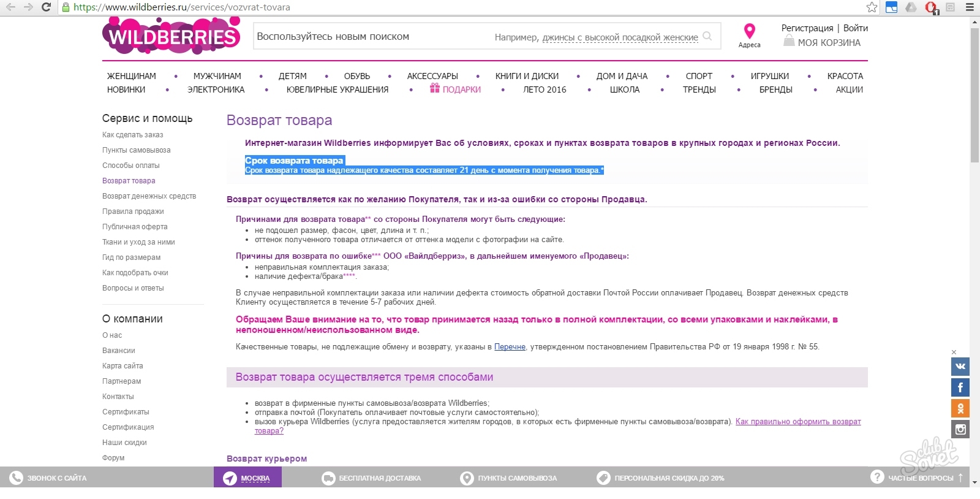The width and height of the screenshot is (980, 499).
Task: Open 'Вопросы и ответы' sidebar link
Action: click(x=133, y=288)
